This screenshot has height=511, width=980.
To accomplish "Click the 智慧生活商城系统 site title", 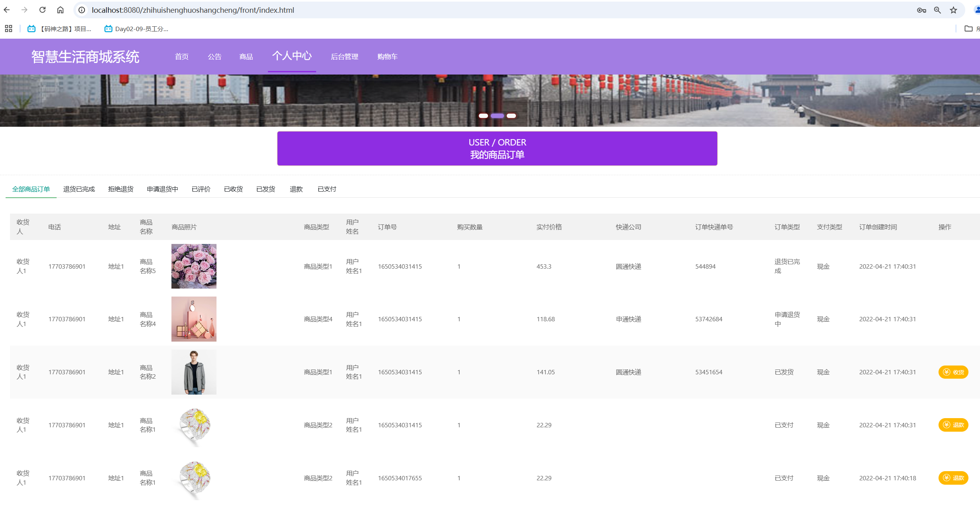I will (x=85, y=57).
